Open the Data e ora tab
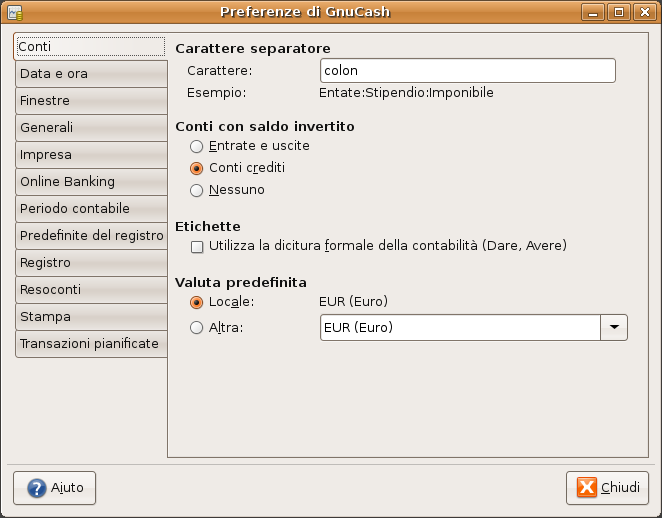Screen dimensions: 662x518 (91, 74)
